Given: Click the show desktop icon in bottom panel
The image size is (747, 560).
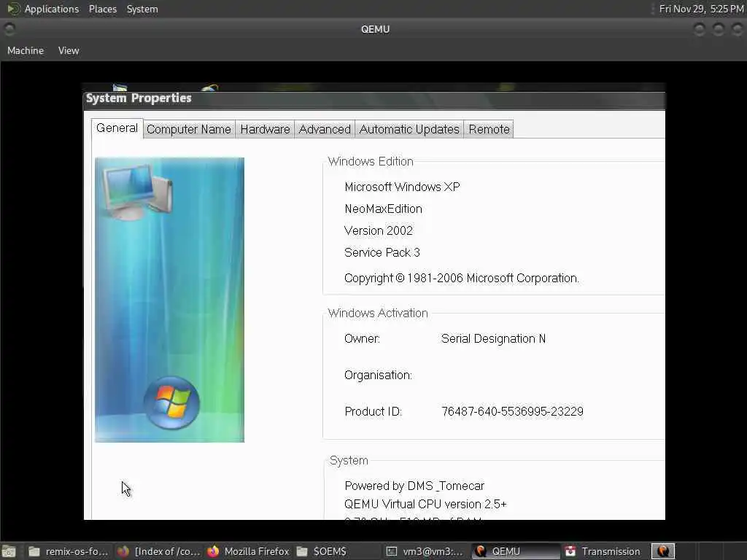Looking at the screenshot, I should [x=9, y=551].
